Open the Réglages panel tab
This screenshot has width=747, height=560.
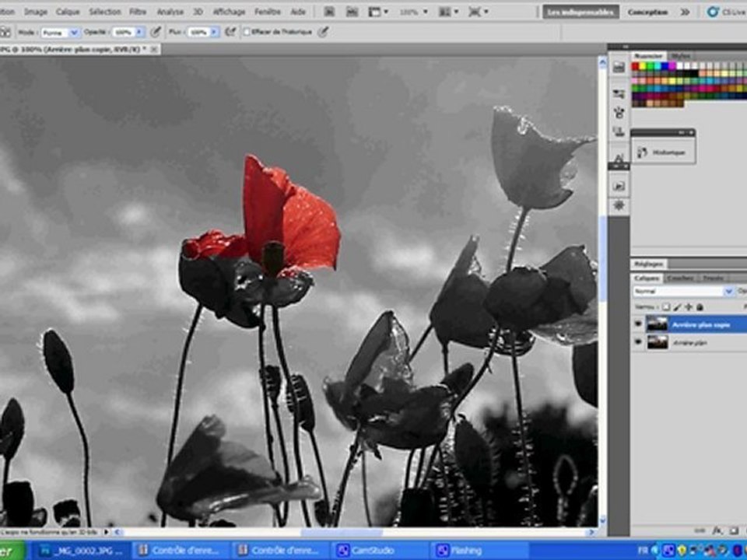tap(648, 264)
